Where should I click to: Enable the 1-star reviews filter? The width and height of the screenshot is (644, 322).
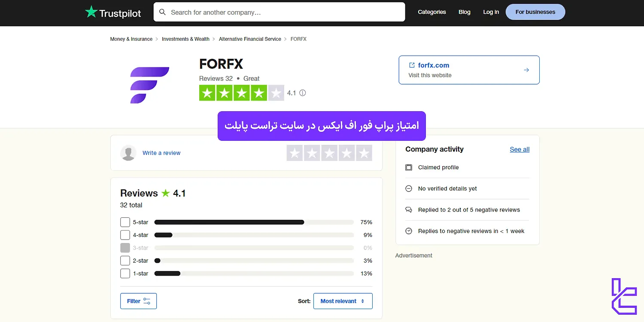(125, 273)
